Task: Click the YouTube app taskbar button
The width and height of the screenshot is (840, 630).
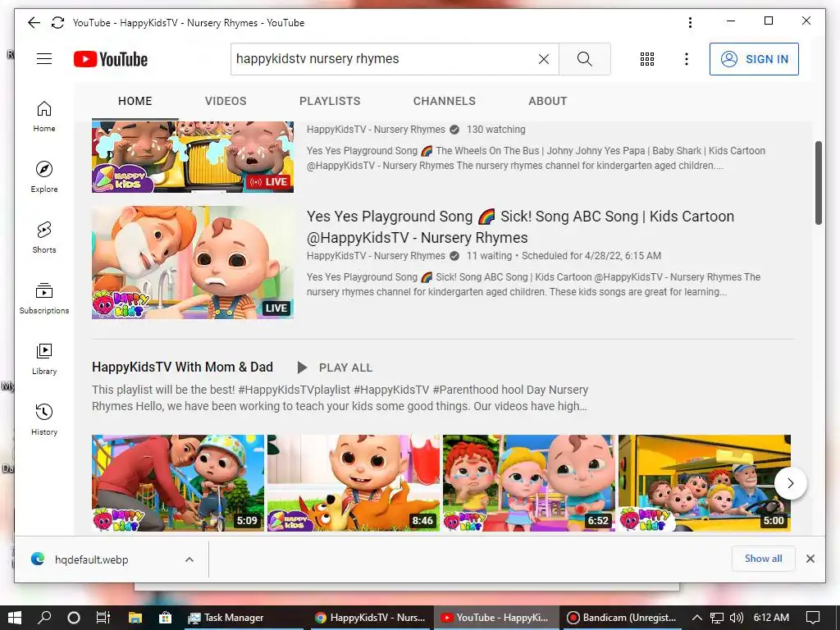Action: click(x=496, y=618)
